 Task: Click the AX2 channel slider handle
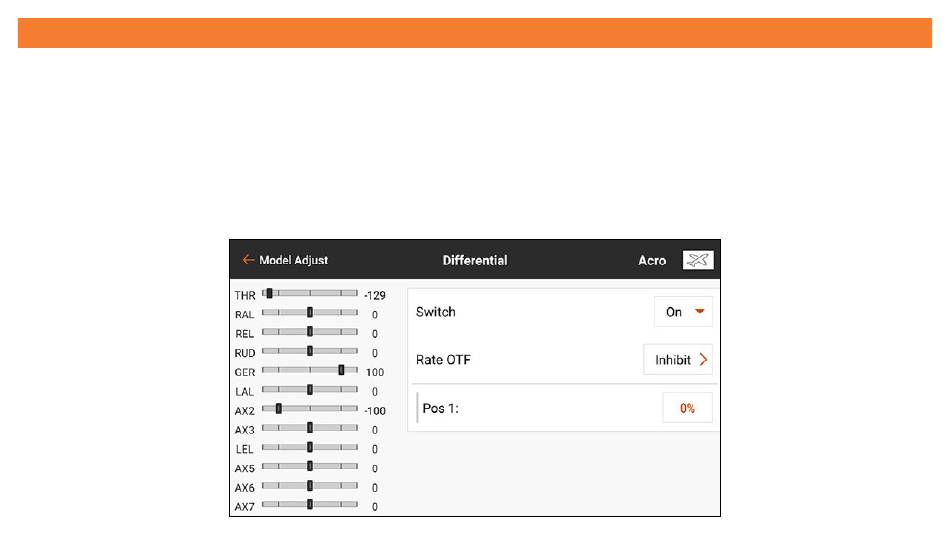click(x=279, y=409)
